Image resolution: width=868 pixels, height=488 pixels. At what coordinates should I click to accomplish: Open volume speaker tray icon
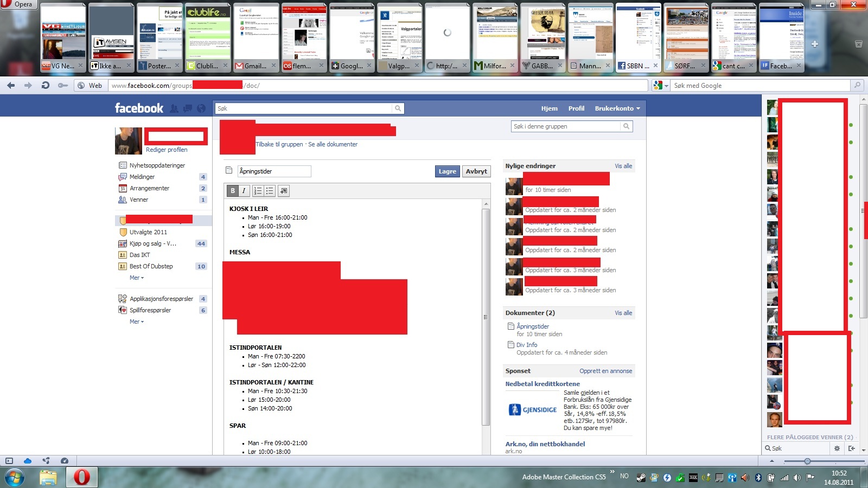click(x=797, y=478)
